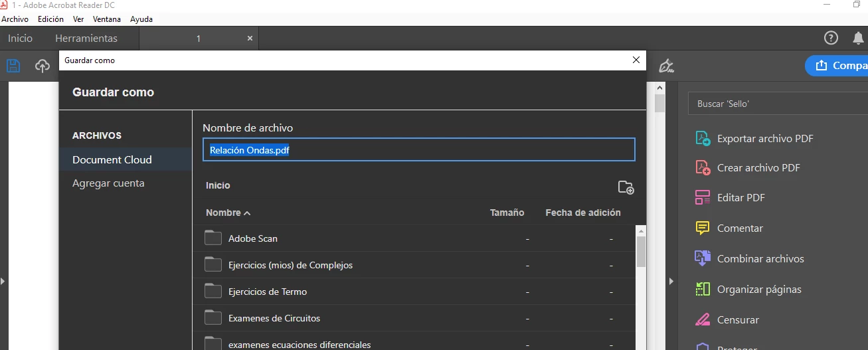Screen dimensions: 868x350
Task: Select the document tab labeled 1
Action: coord(199,39)
